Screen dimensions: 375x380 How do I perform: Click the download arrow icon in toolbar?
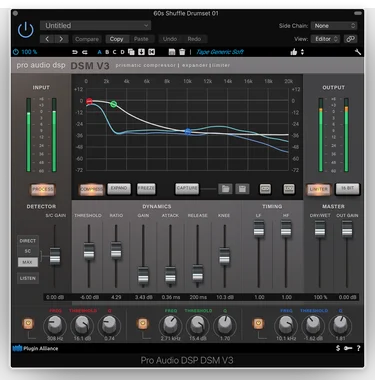[141, 52]
